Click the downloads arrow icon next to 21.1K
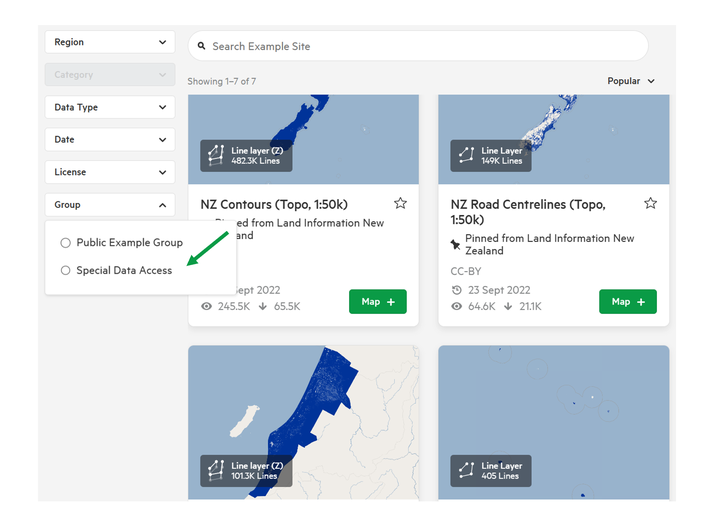 (508, 306)
